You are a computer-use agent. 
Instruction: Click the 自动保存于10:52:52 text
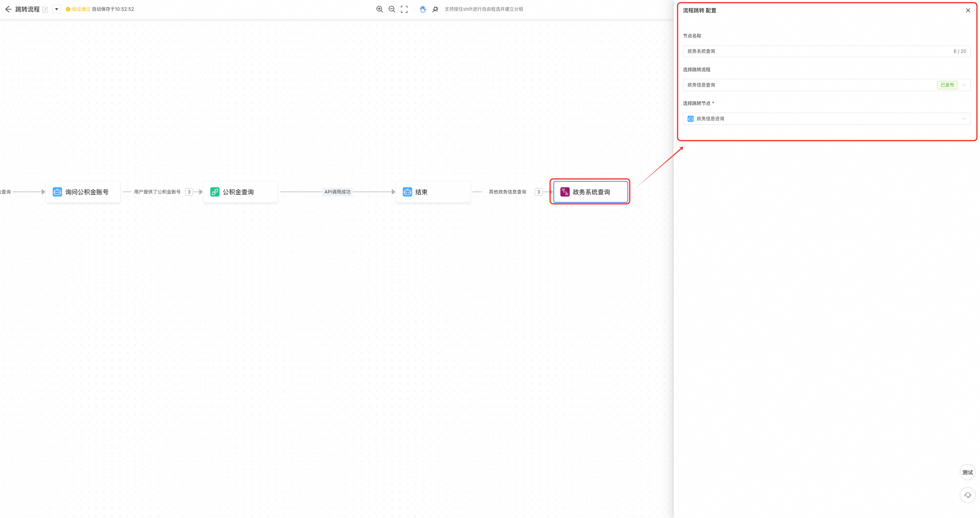[x=113, y=9]
